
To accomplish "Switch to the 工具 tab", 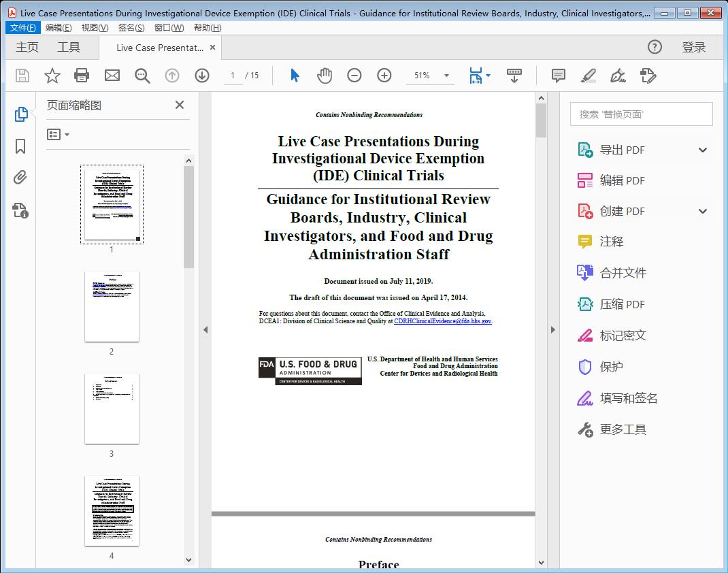I will point(67,47).
